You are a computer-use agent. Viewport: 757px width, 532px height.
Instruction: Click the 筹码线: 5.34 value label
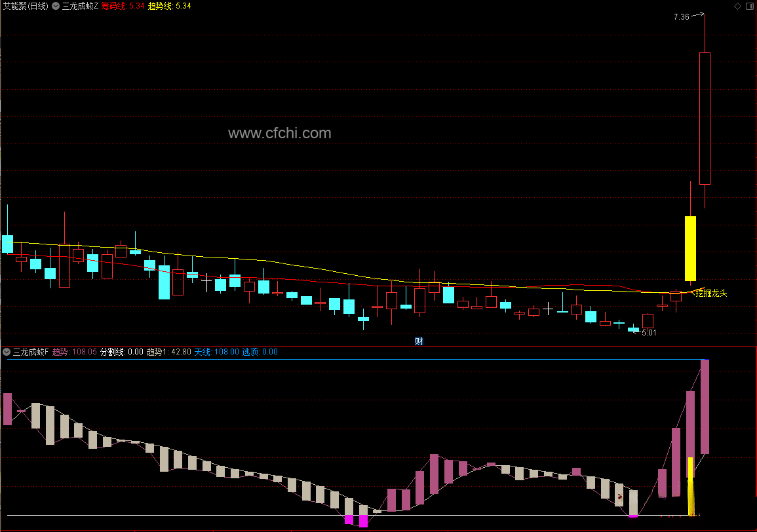coord(123,6)
